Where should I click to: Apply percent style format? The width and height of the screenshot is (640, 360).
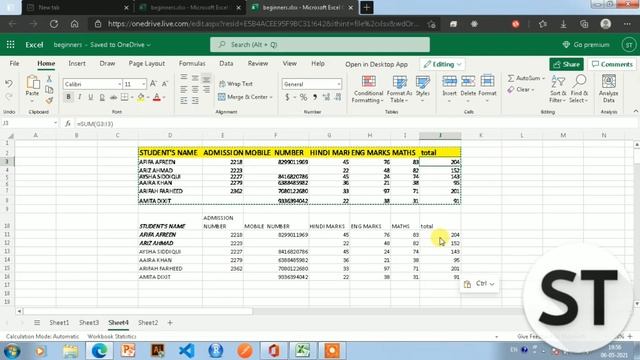click(x=303, y=97)
